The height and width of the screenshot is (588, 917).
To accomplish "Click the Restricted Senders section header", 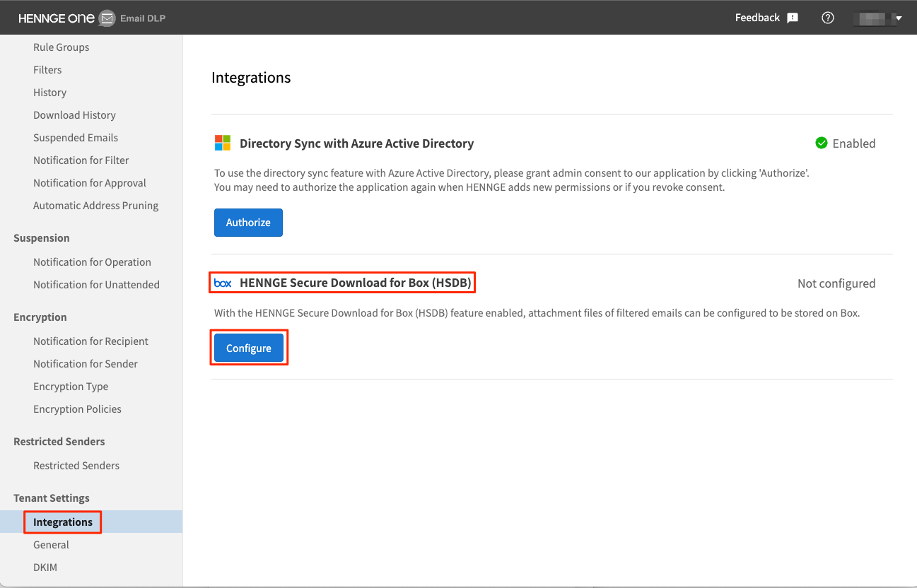I will point(59,442).
